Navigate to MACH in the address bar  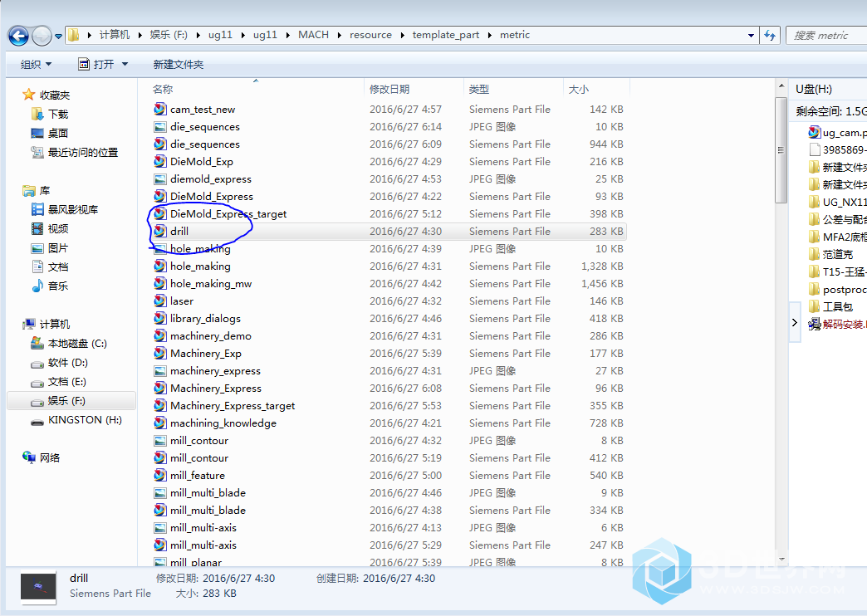314,35
